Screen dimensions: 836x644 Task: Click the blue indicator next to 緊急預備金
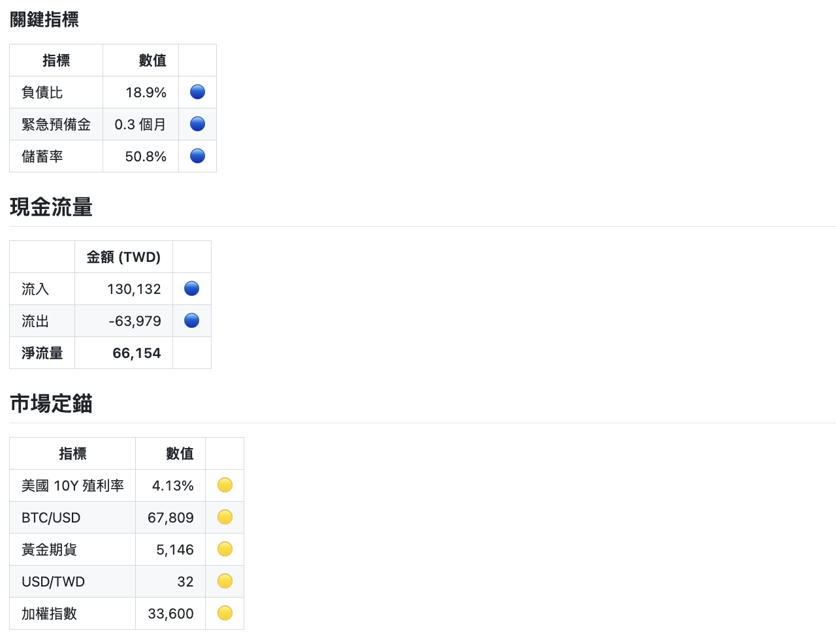pyautogui.click(x=197, y=123)
